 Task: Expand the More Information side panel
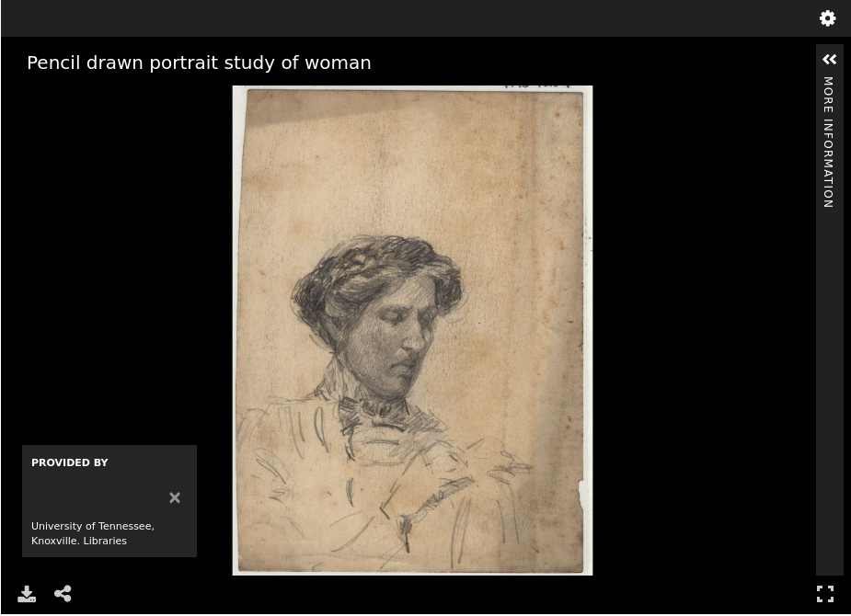(x=829, y=60)
